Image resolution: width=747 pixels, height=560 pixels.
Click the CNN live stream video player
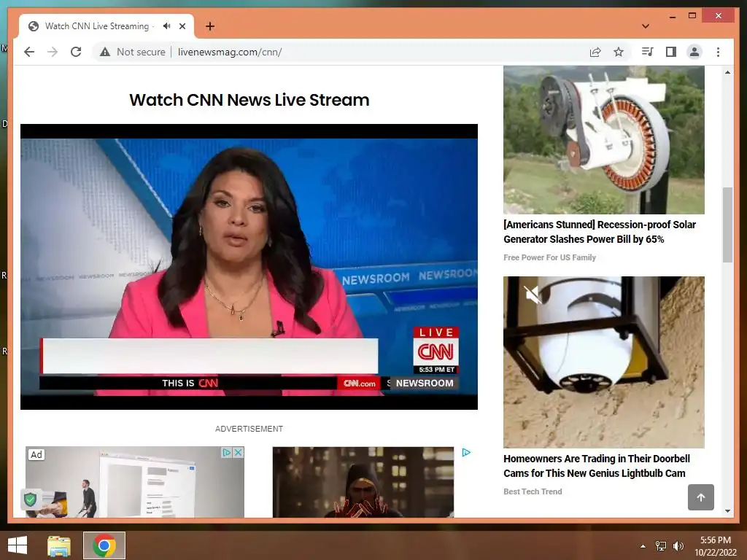249,267
